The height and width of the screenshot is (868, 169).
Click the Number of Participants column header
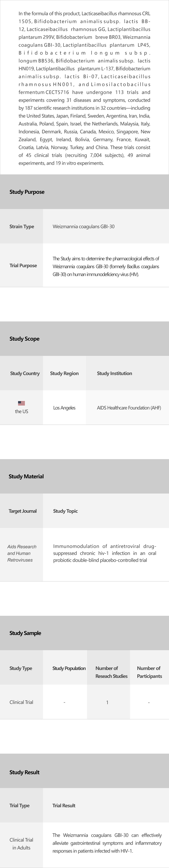149,672
